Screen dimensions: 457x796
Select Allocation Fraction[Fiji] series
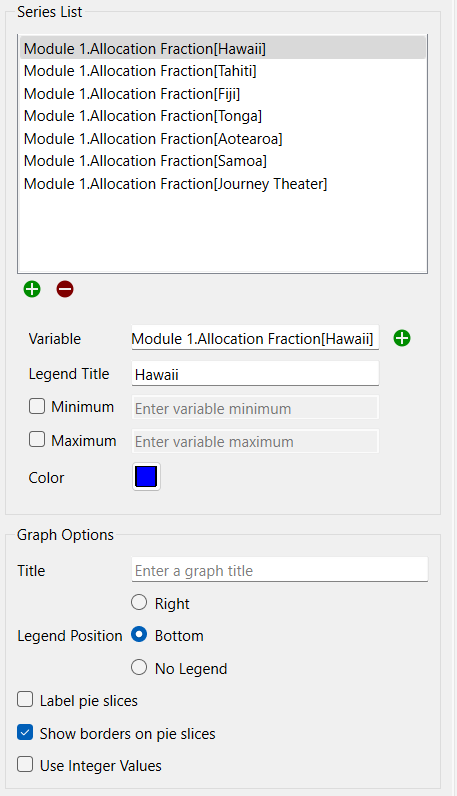coord(223,94)
